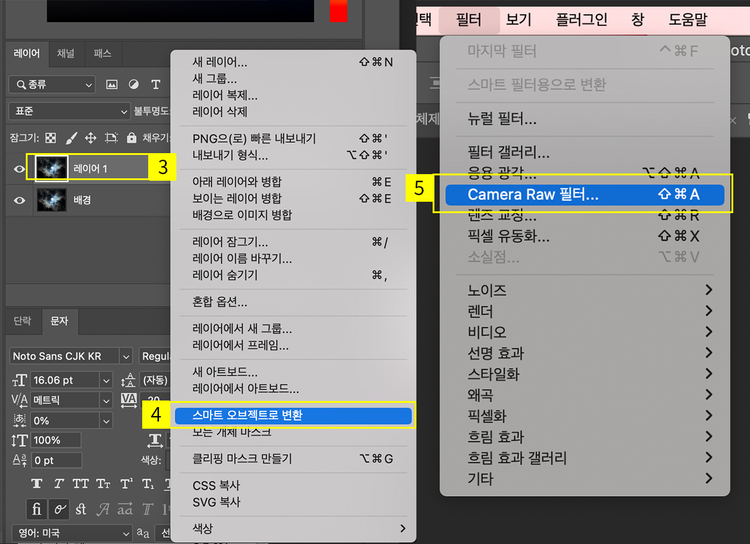750x544 pixels.
Task: Choose 새 레이어 from context menu
Action: (293, 62)
